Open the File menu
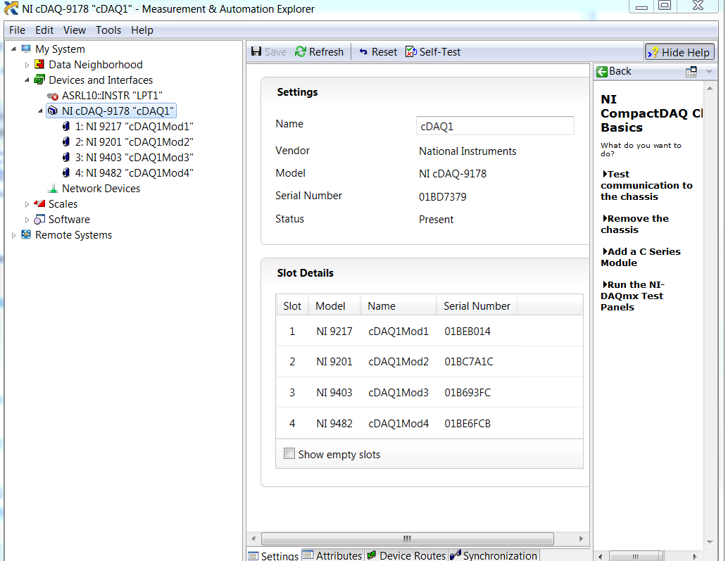Image resolution: width=728 pixels, height=561 pixels. point(17,30)
